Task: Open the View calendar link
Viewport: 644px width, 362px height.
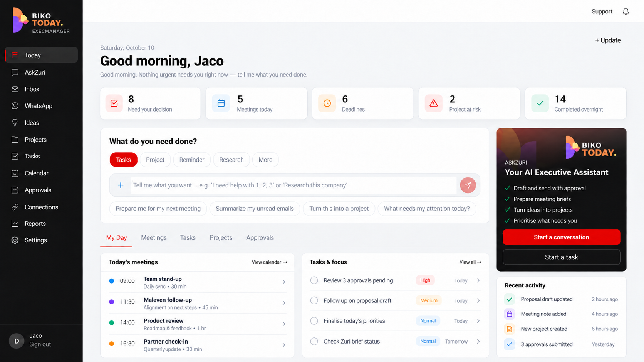Action: point(269,262)
